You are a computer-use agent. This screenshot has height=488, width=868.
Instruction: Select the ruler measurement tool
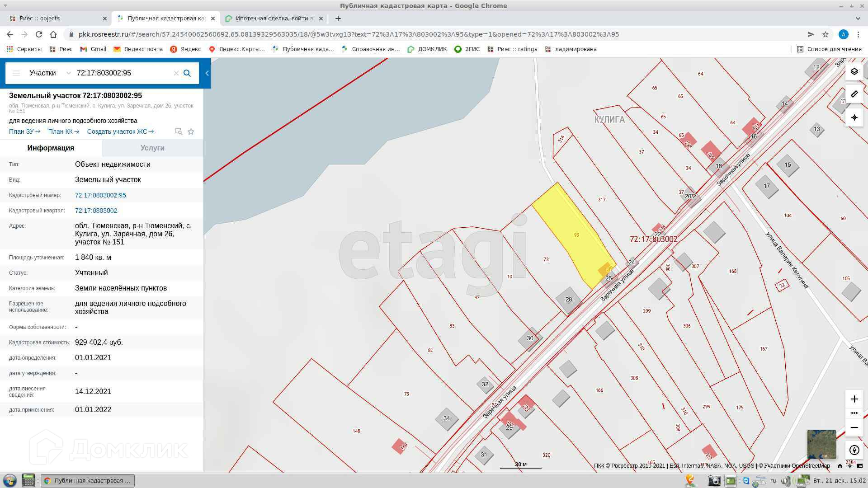point(854,94)
